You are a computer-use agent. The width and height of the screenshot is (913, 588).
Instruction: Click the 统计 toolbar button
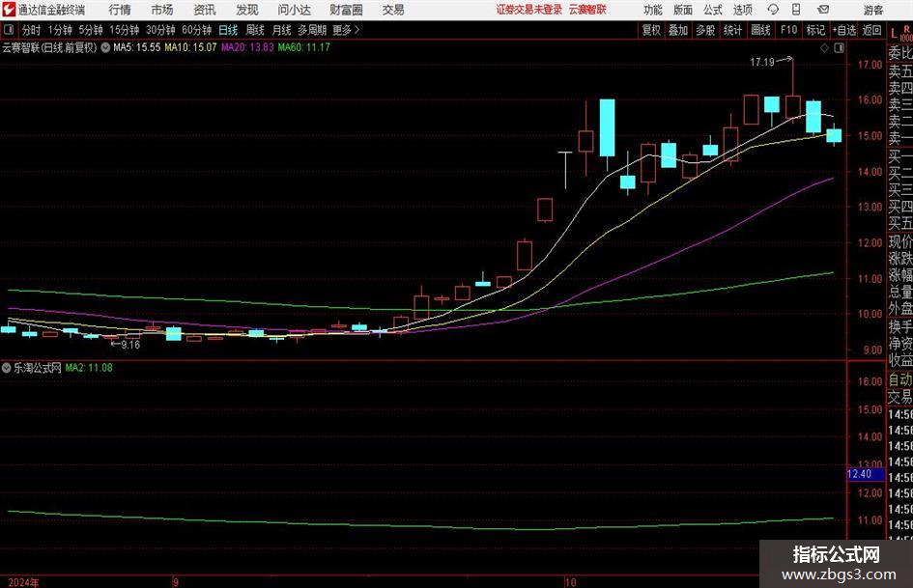(732, 30)
